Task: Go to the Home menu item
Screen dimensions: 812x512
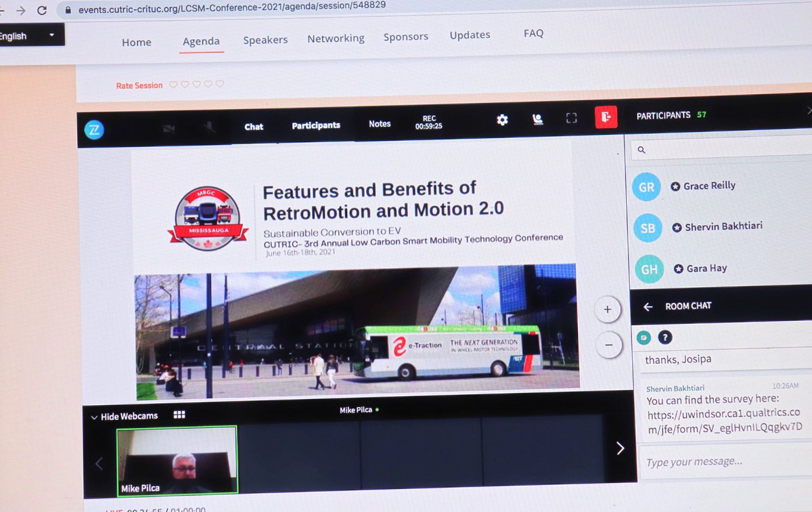Action: (x=137, y=42)
